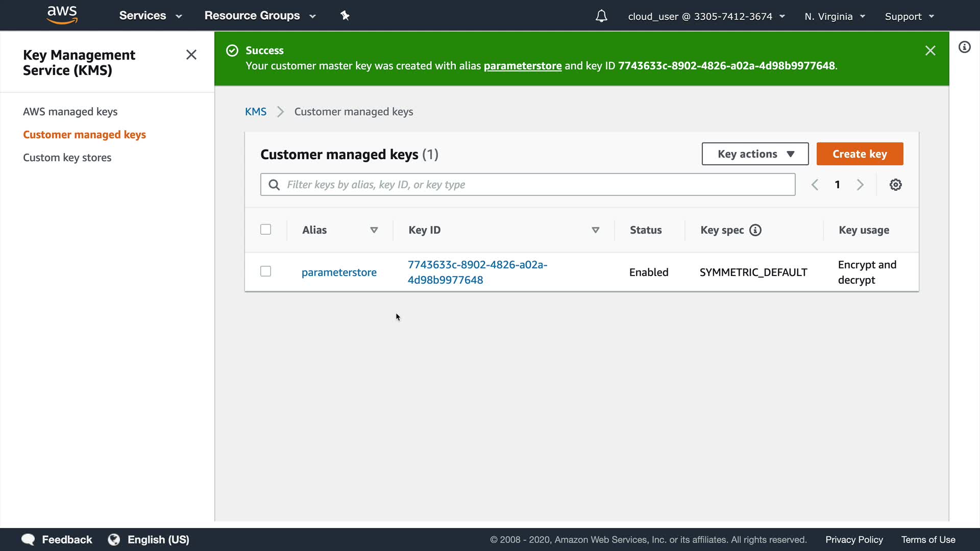980x551 pixels.
Task: Click the pin shortcut icon in navbar
Action: [345, 16]
